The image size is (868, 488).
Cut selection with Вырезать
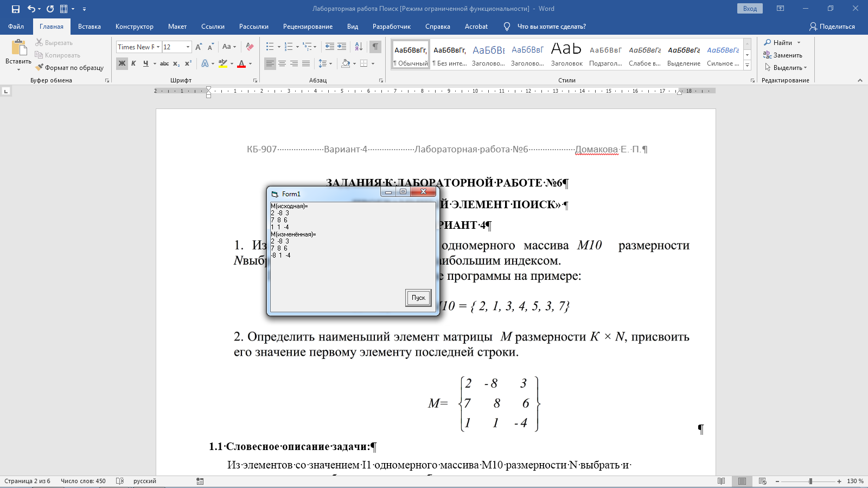tap(54, 42)
